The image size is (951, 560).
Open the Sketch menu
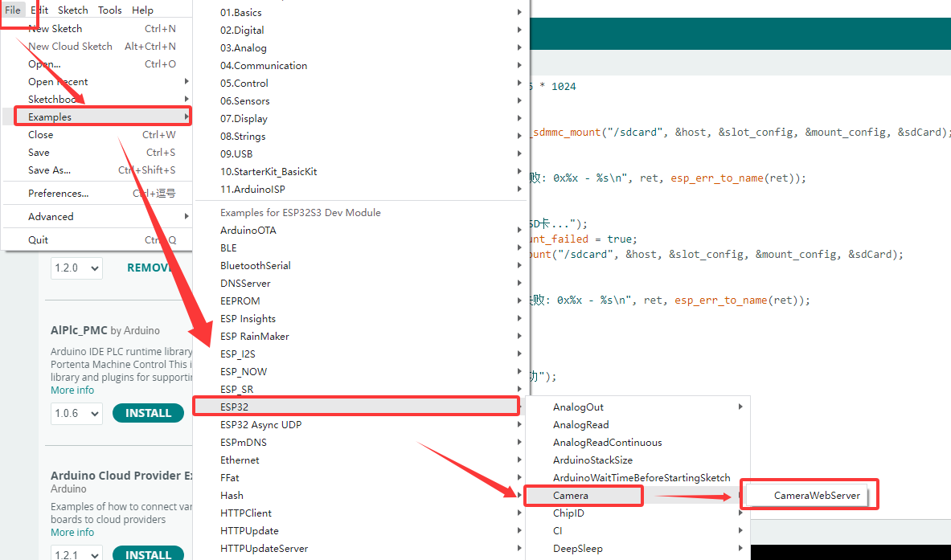pos(73,10)
